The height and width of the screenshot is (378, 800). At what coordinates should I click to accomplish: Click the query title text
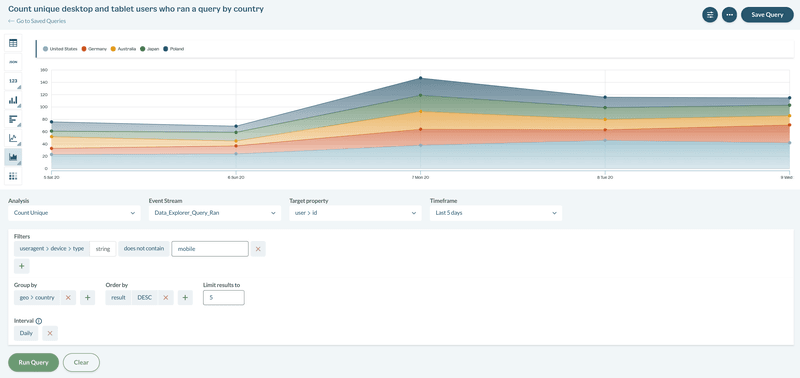pyautogui.click(x=136, y=9)
